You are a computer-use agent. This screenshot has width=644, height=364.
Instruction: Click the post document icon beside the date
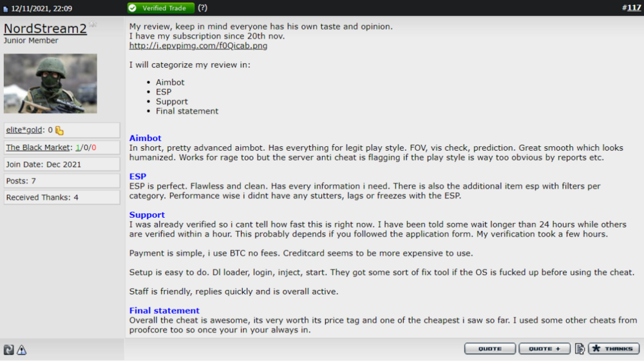tap(6, 9)
